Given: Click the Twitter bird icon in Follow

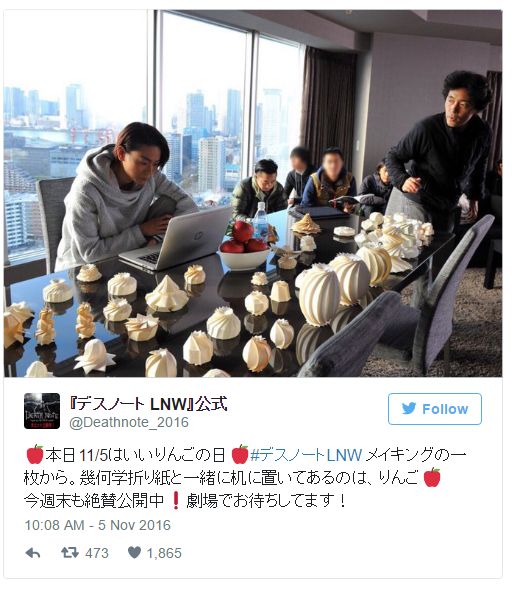Looking at the screenshot, I should pos(409,409).
